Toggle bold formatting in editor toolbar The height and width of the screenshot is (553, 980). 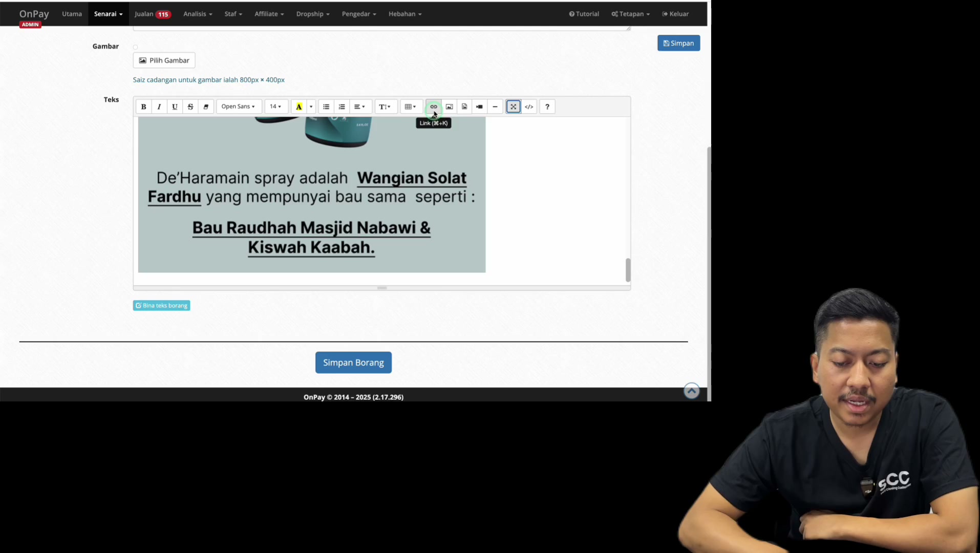(143, 107)
